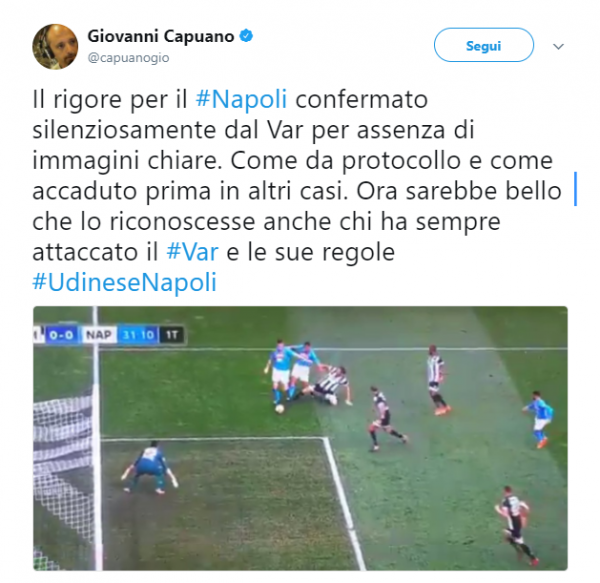Open the match image thumbnail
This screenshot has width=600, height=583.
[300, 438]
